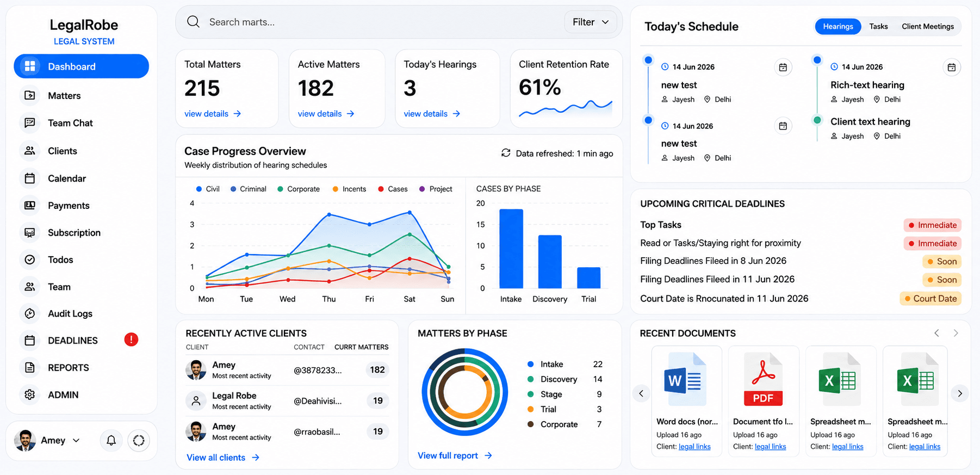
Task: Open the Todos checkmark icon
Action: tap(30, 260)
